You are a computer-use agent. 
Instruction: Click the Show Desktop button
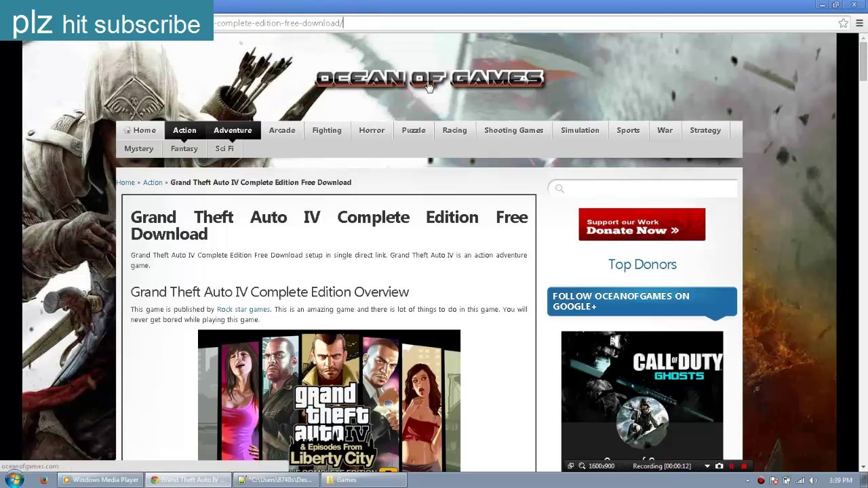click(x=864, y=480)
